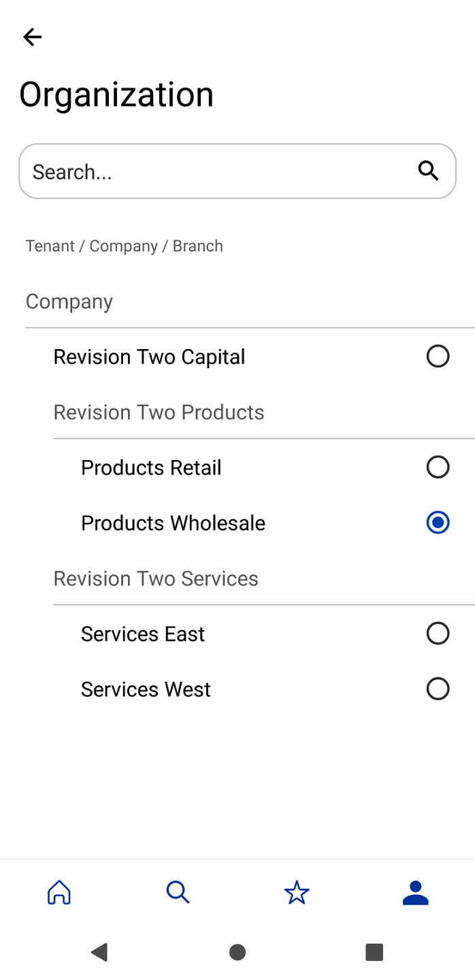Tap the Revision Two Products group header

159,412
